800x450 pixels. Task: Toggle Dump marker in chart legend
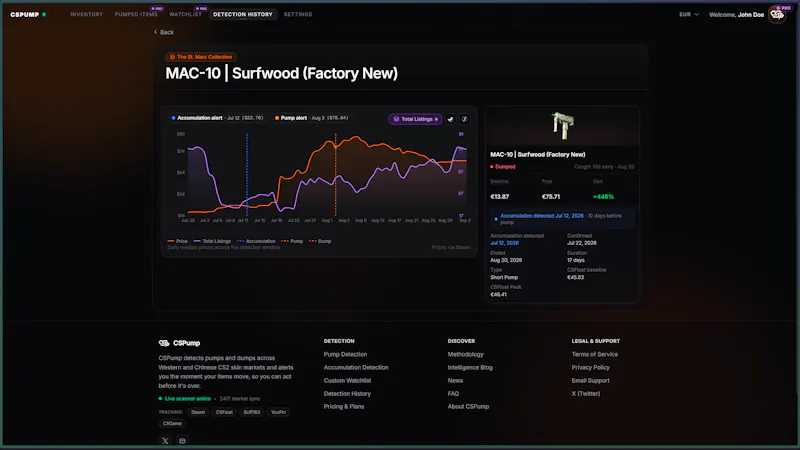pyautogui.click(x=320, y=241)
